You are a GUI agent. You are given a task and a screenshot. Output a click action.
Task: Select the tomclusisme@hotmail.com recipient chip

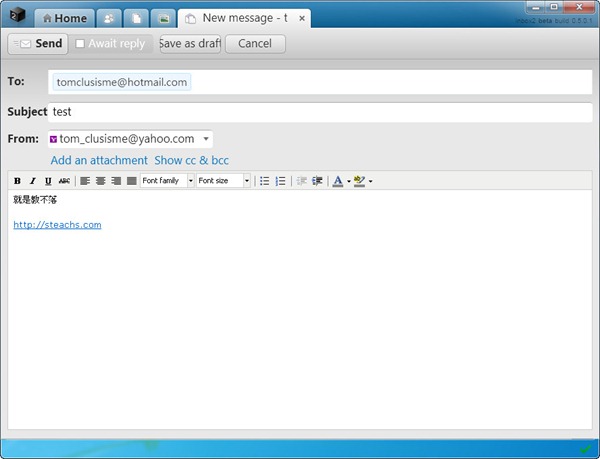122,82
